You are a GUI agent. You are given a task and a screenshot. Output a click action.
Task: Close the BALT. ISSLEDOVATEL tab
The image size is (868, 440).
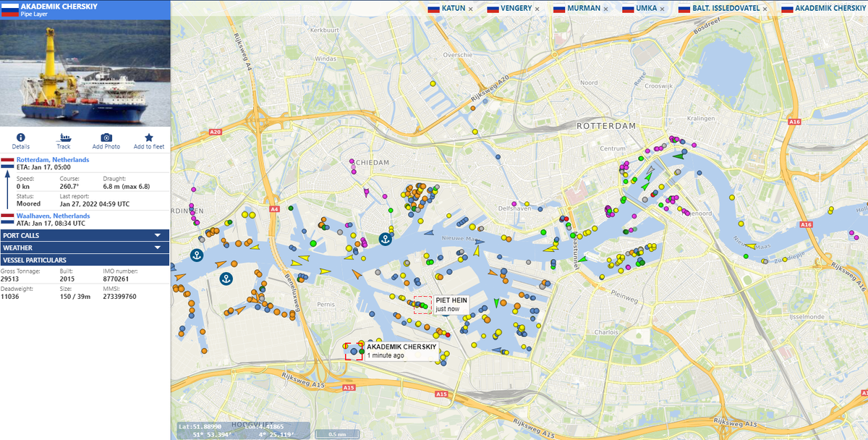765,9
